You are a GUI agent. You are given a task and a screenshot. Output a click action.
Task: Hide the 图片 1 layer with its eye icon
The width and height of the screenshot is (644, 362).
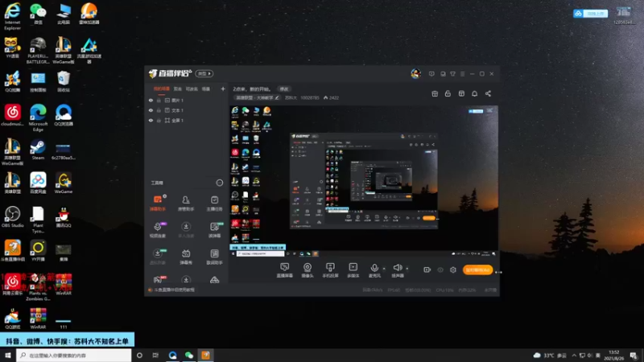point(151,100)
